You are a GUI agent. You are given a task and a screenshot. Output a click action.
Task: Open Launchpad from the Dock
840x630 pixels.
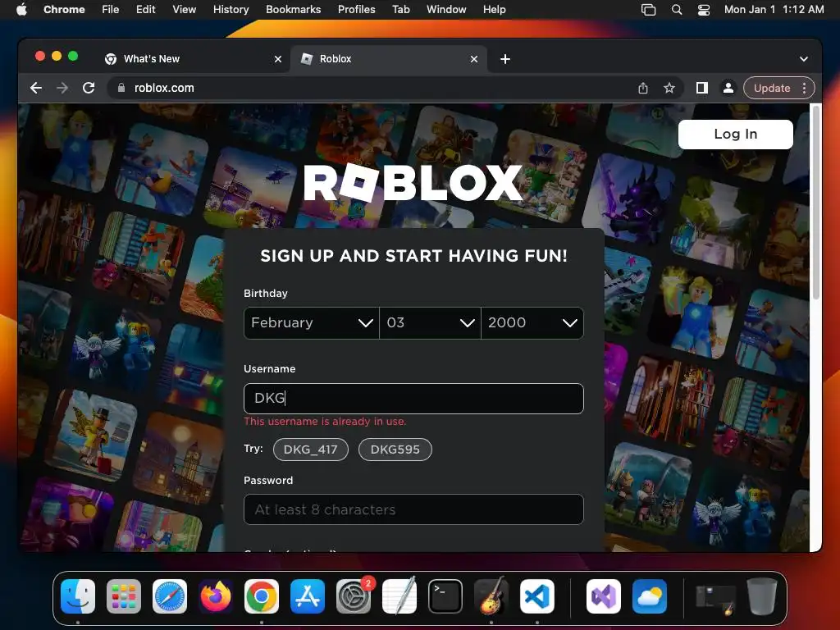(124, 596)
